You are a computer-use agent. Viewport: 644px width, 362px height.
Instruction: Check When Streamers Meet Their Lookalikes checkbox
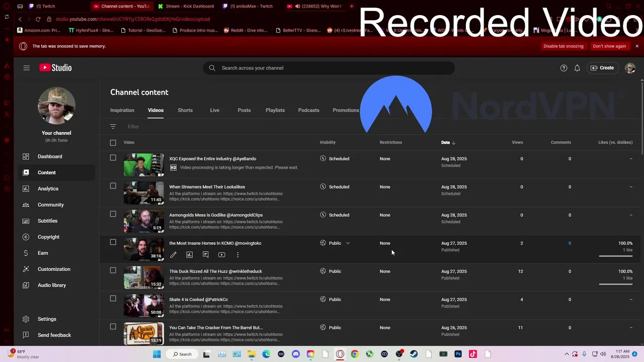[113, 186]
